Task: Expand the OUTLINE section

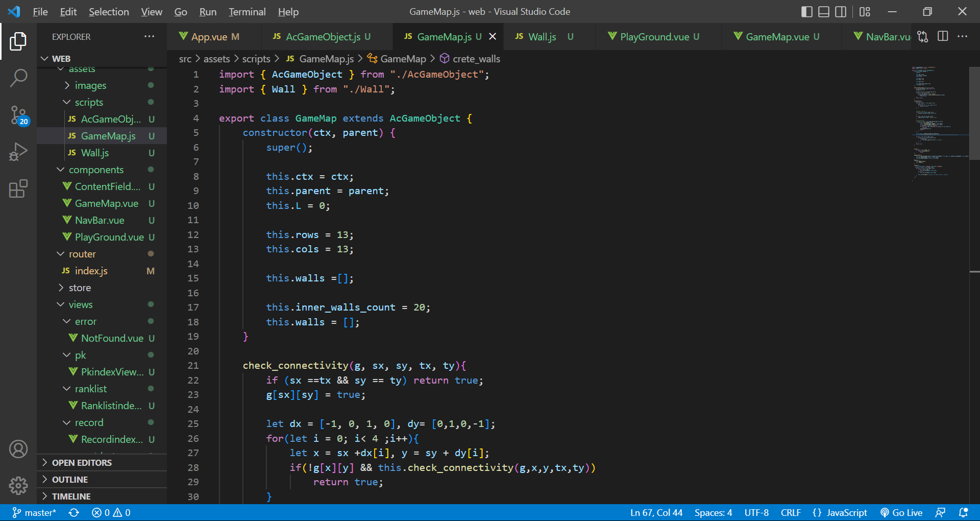Action: point(102,480)
